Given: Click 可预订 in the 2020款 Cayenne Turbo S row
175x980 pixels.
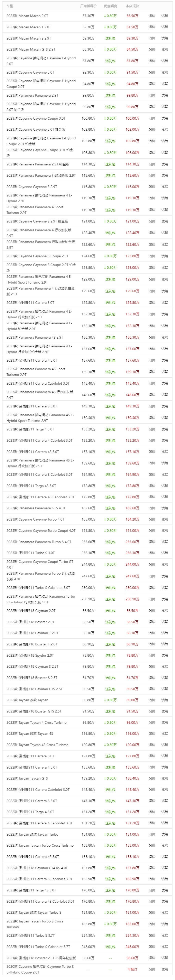Looking at the screenshot, I should tap(132, 969).
